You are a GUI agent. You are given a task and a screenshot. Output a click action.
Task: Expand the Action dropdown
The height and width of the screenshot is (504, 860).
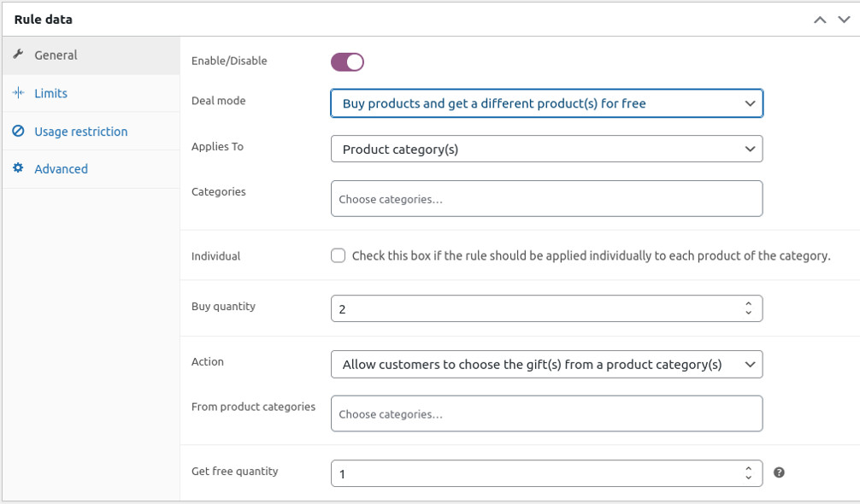pyautogui.click(x=546, y=365)
